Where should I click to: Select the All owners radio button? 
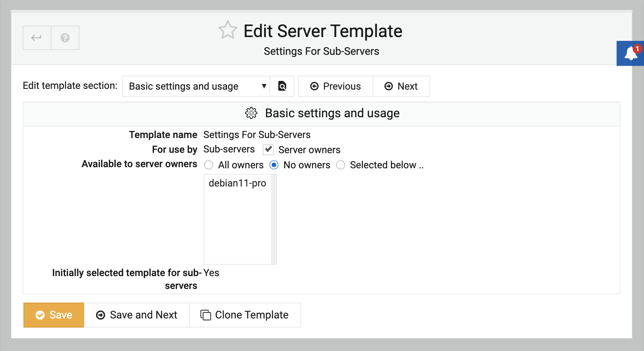click(x=209, y=165)
